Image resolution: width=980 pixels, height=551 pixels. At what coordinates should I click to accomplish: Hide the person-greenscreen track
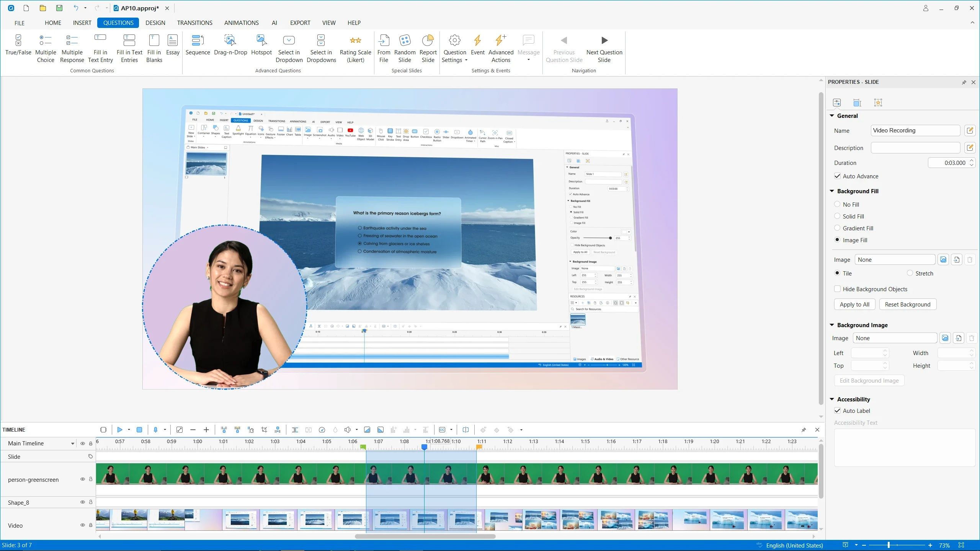[x=82, y=479]
